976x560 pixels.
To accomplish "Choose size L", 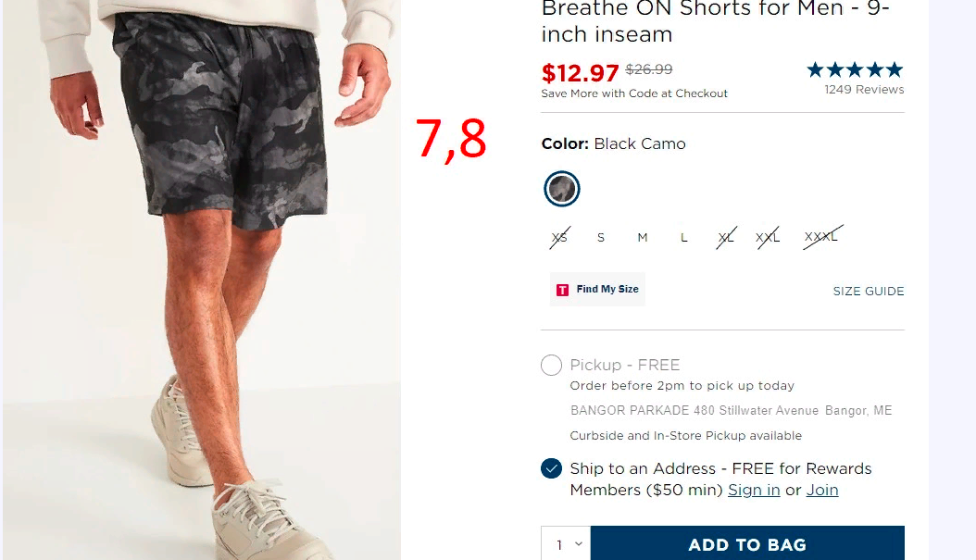I will click(683, 237).
